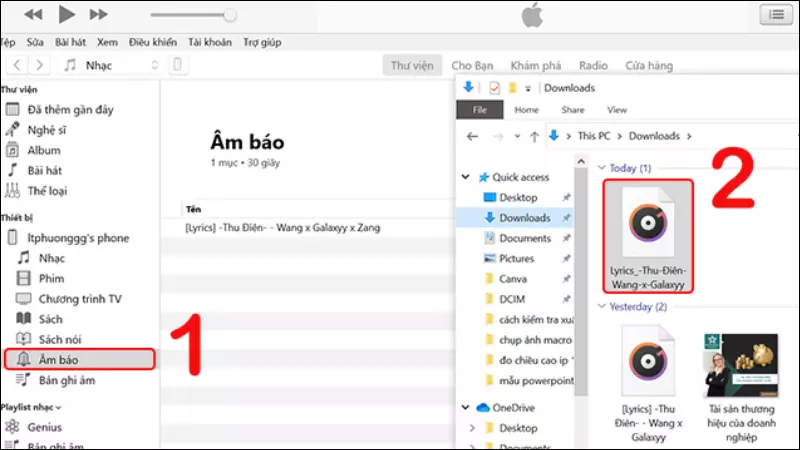Play the current track in iTunes
Screen dimensions: 800x450
66,14
